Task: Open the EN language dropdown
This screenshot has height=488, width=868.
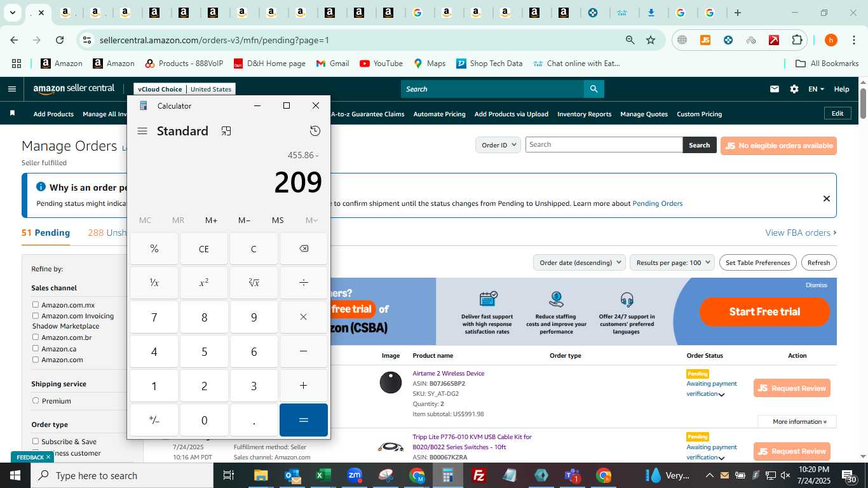Action: 816,89
